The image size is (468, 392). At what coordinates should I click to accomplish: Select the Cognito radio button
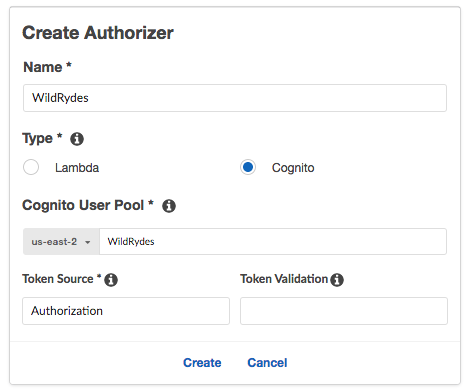click(248, 167)
